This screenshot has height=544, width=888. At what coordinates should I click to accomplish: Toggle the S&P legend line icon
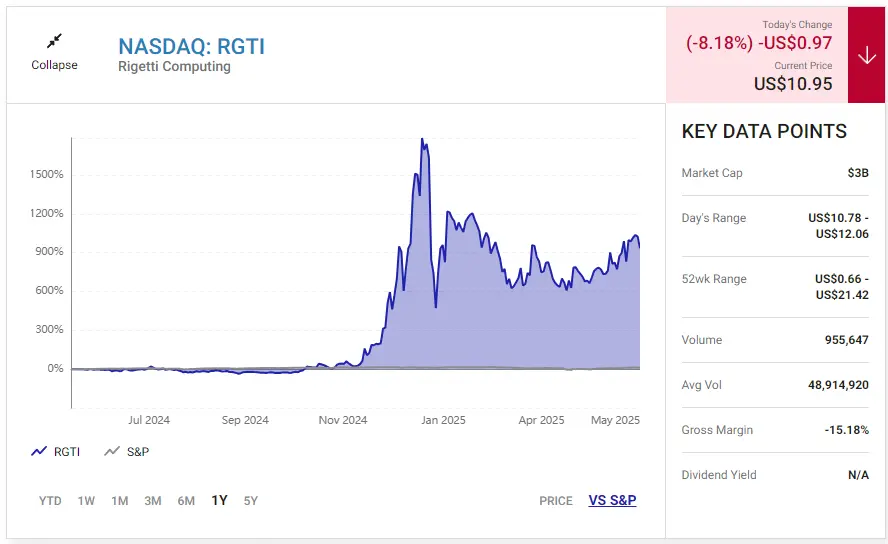112,451
